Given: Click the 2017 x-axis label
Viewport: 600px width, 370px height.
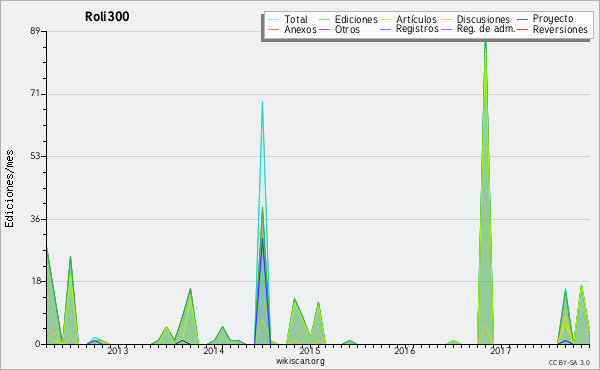Looking at the screenshot, I should 501,350.
